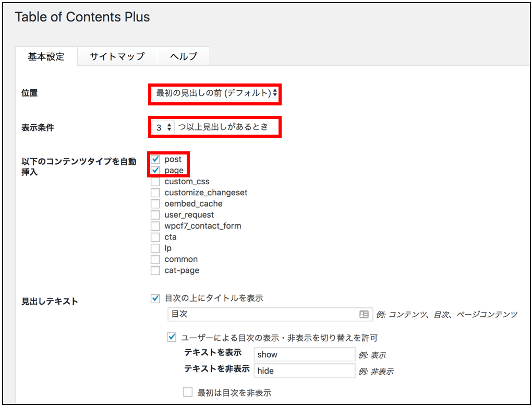Click the 例: 非表示 hint text

point(376,372)
